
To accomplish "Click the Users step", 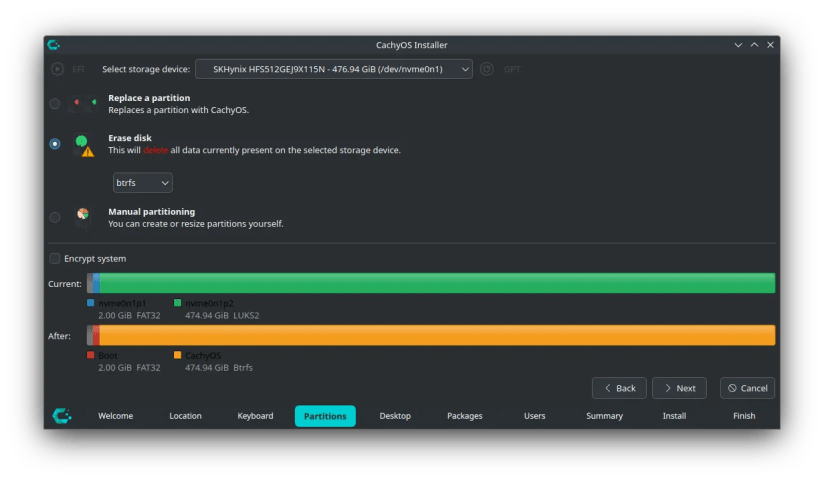I will (534, 416).
